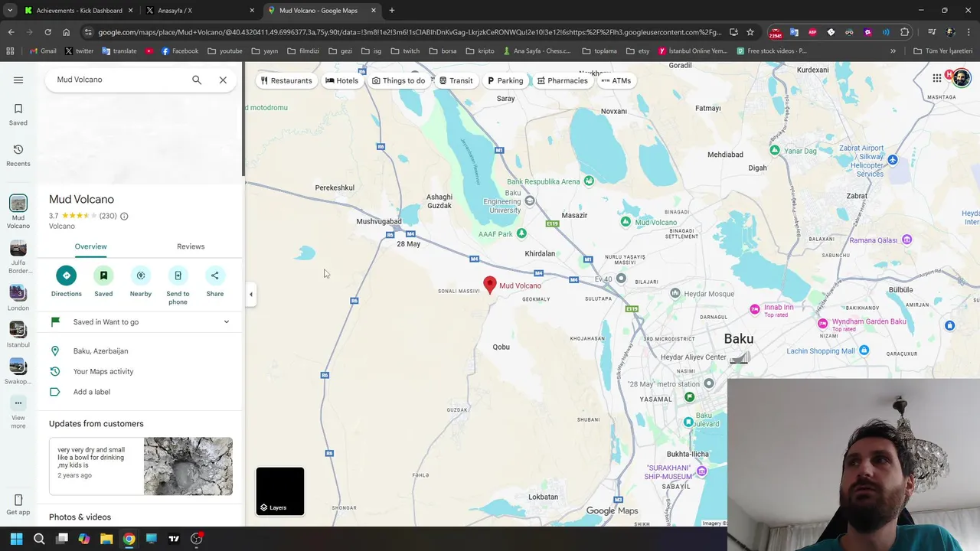
Task: Click Baku, Azerbaijan address row
Action: tap(141, 351)
